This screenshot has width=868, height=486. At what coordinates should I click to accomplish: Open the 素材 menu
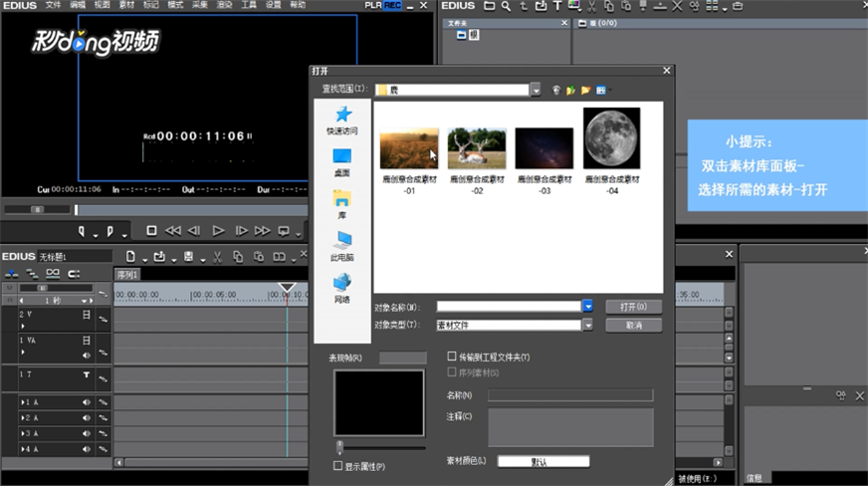point(126,5)
